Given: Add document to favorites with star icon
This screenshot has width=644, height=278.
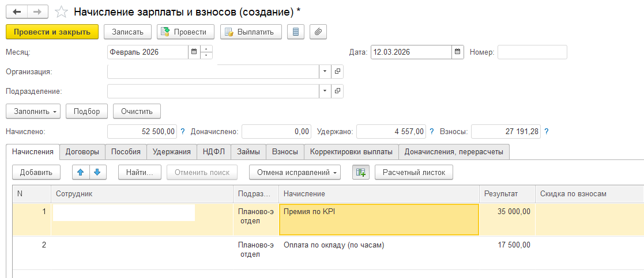Looking at the screenshot, I should pyautogui.click(x=61, y=12).
